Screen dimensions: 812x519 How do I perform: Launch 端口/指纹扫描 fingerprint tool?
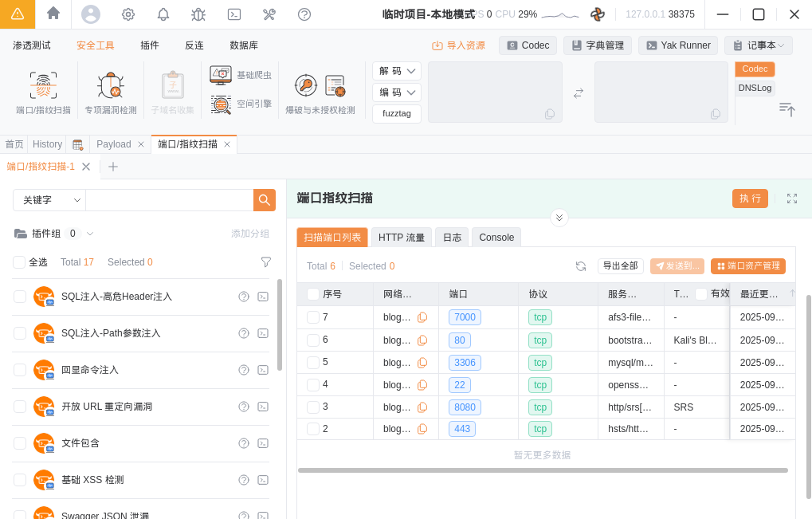click(44, 92)
